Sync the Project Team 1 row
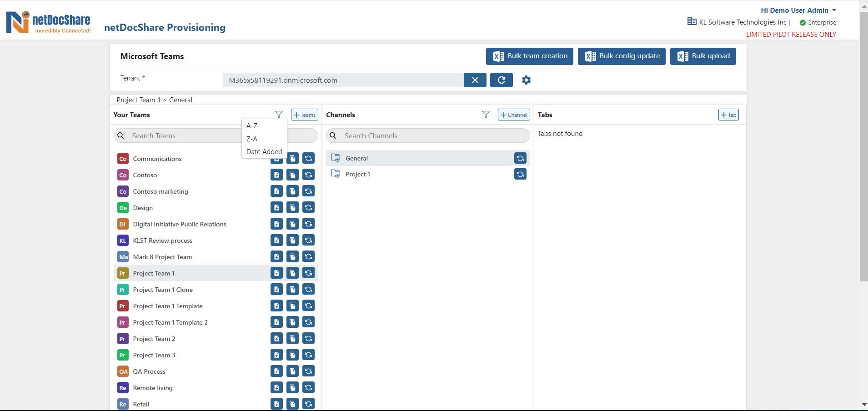This screenshot has width=868, height=411. (308, 273)
